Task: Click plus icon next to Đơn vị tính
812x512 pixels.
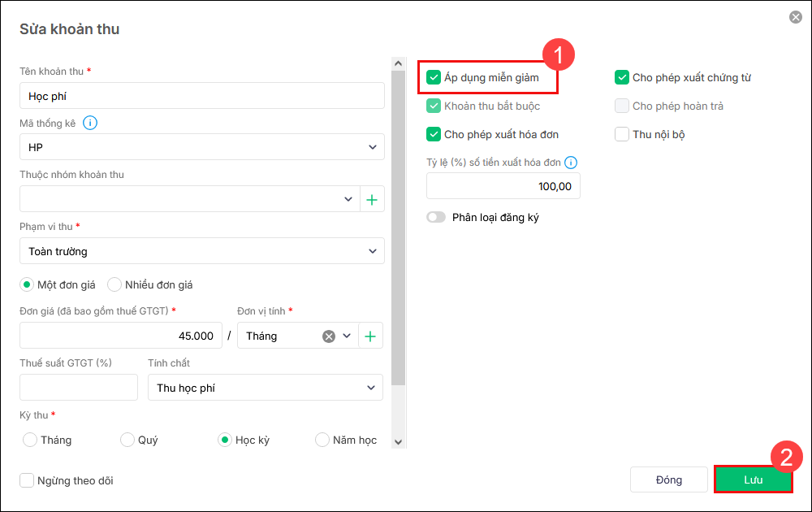Action: [x=370, y=336]
